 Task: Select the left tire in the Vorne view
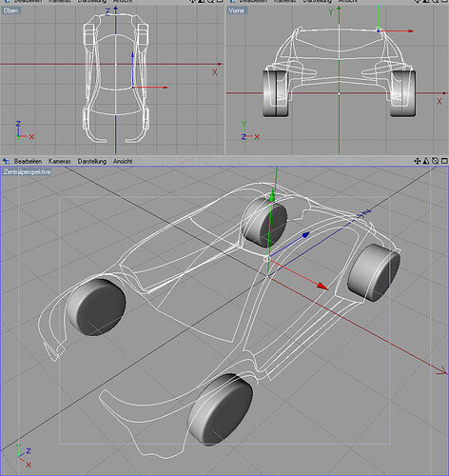[x=276, y=93]
